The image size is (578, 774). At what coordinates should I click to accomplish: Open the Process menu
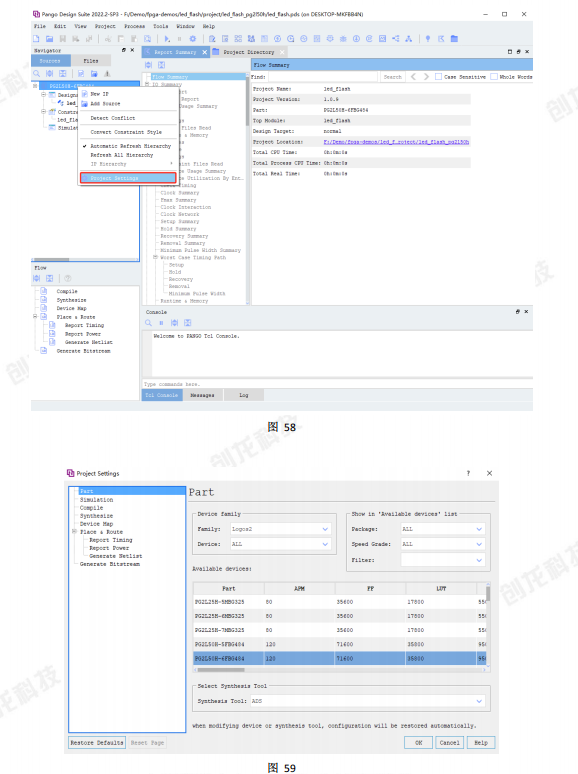(135, 26)
